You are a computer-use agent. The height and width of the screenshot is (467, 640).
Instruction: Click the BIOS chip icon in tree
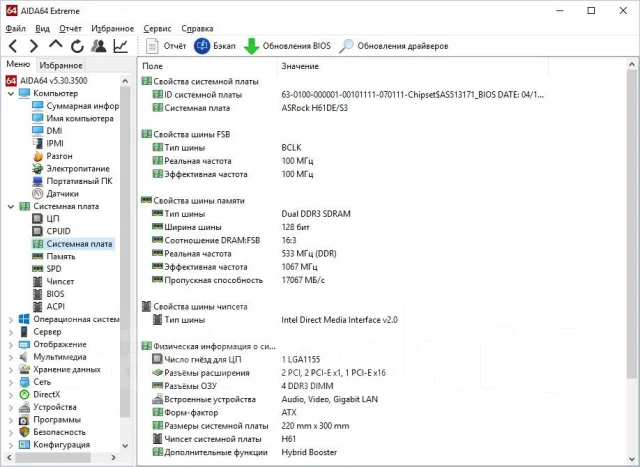(x=38, y=294)
